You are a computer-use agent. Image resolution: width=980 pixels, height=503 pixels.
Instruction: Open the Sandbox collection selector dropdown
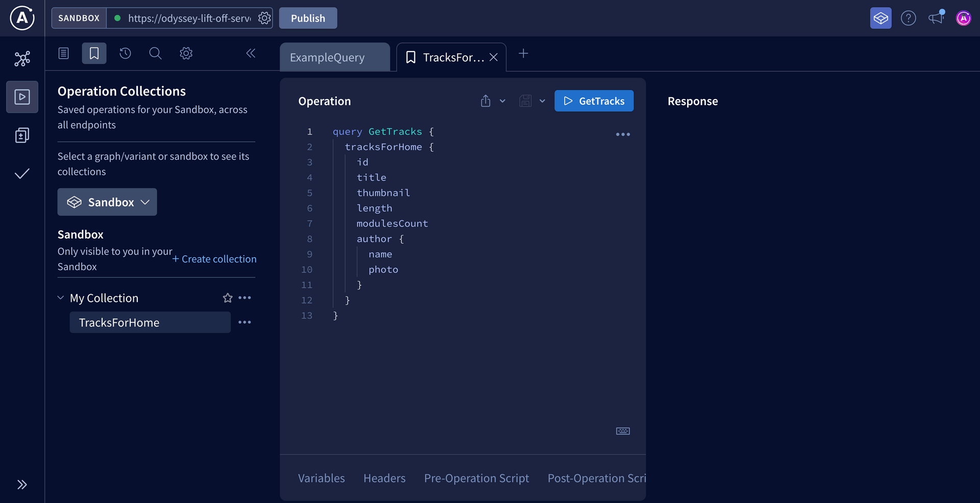(x=107, y=202)
